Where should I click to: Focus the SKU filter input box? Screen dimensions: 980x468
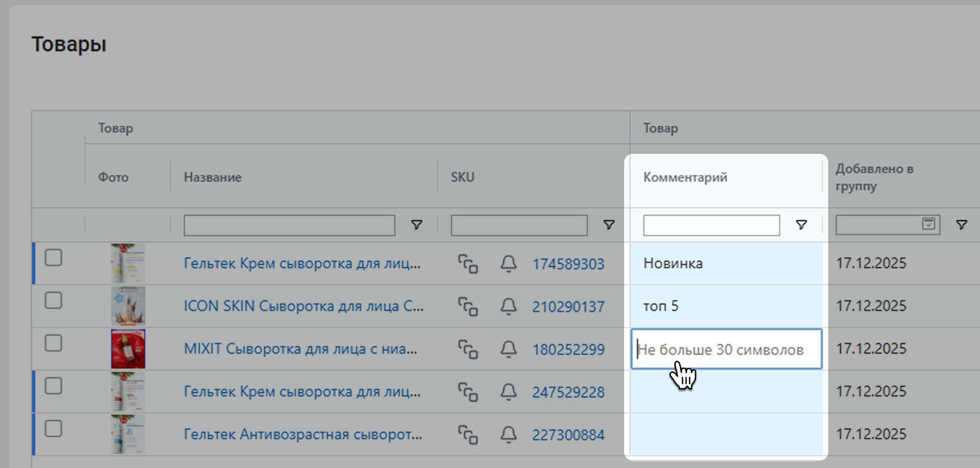point(519,225)
